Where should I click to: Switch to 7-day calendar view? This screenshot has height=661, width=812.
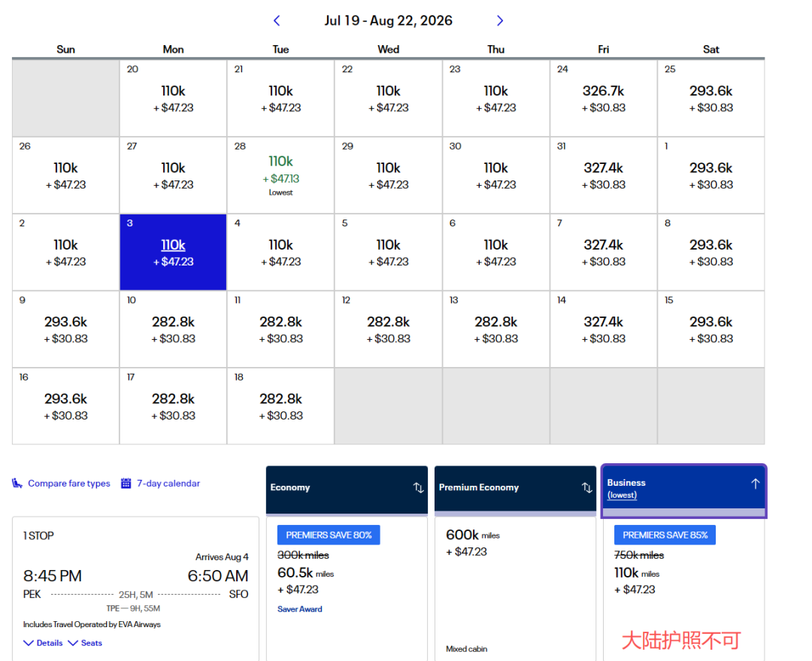point(168,484)
